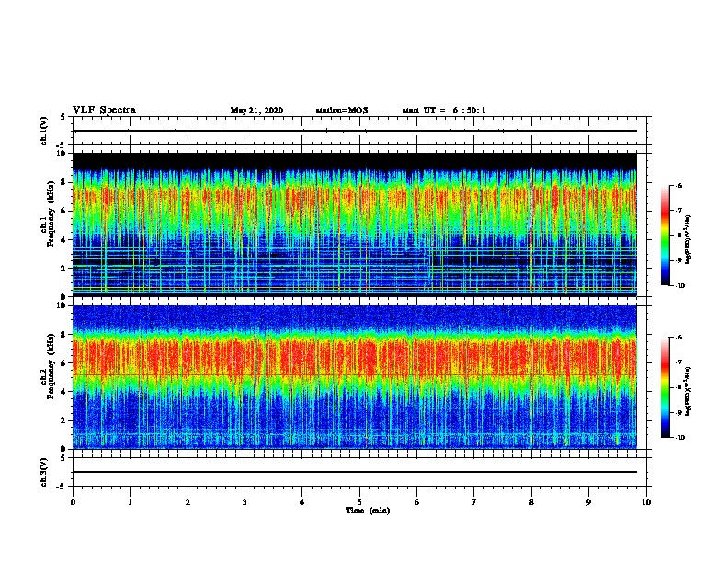Click the ch.3 voltage waveform trace
Screen dimensions: 728x563
[354, 472]
